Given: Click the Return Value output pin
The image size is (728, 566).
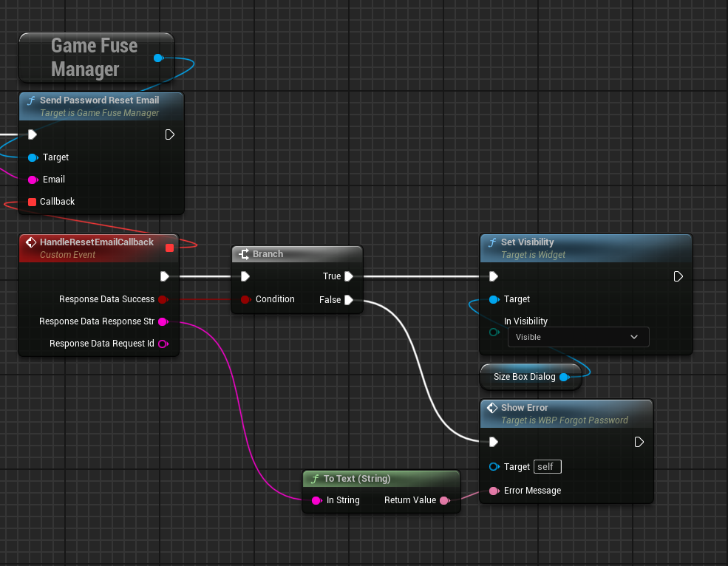Looking at the screenshot, I should click(x=445, y=500).
